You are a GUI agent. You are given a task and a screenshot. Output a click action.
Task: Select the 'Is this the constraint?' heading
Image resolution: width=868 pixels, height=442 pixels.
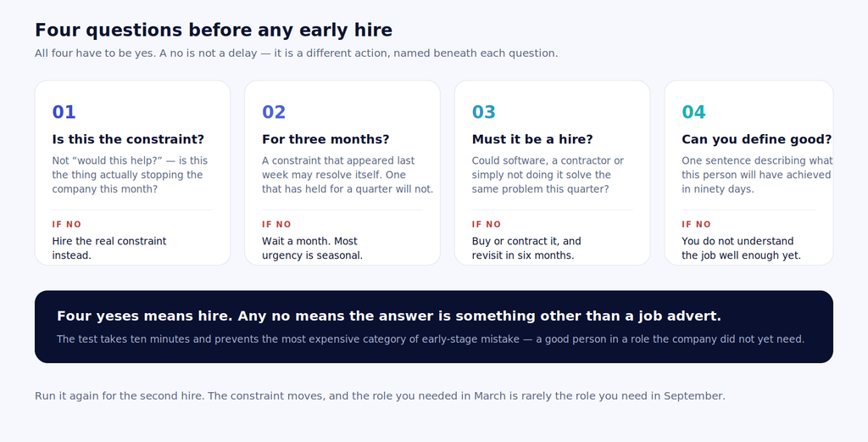128,139
